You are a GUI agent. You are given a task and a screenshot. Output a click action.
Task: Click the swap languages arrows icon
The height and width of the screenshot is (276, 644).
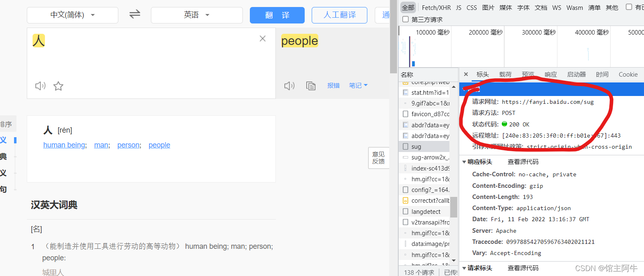(x=134, y=14)
